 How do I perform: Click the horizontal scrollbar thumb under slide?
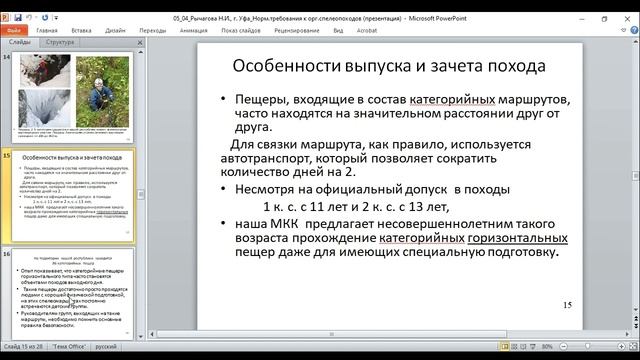(331, 334)
